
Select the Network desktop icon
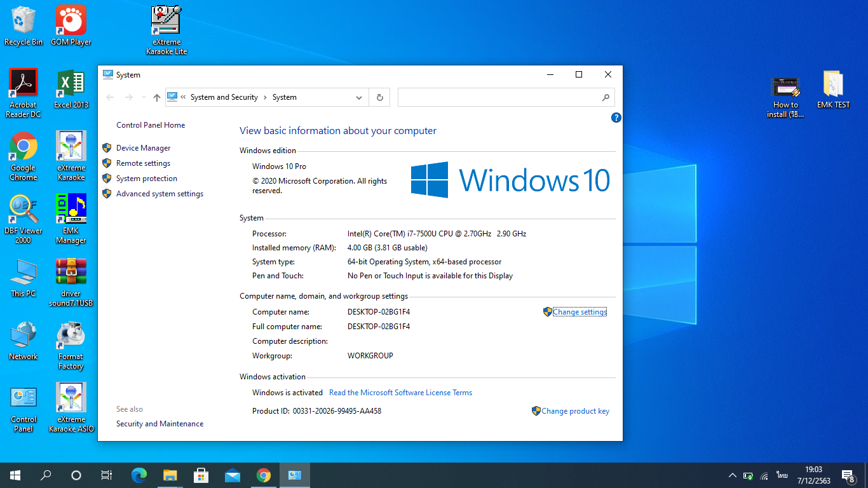(x=24, y=341)
